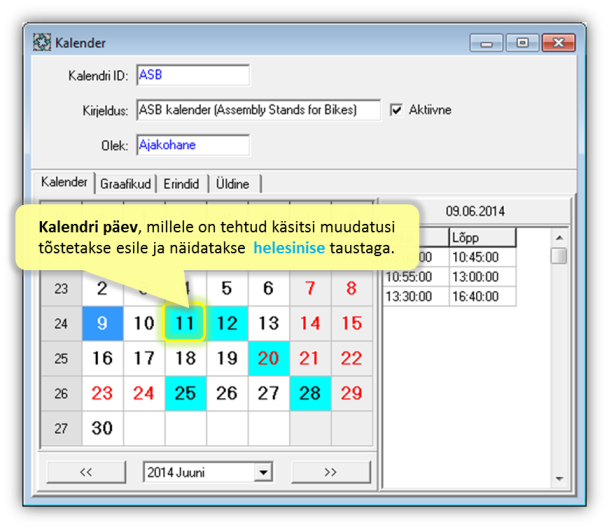Click the Kalender window app icon
The image size is (609, 529).
[42, 42]
